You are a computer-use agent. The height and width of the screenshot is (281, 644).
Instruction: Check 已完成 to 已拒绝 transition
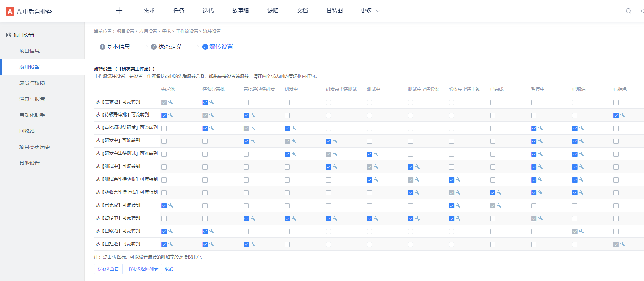(x=616, y=206)
